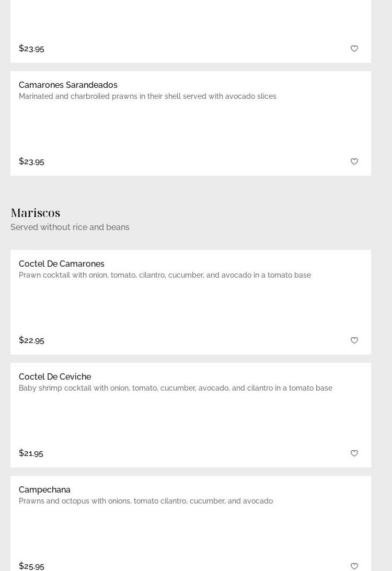The height and width of the screenshot is (571, 392).
Task: Open the Coctel De Ceviche dish
Action: (55, 376)
